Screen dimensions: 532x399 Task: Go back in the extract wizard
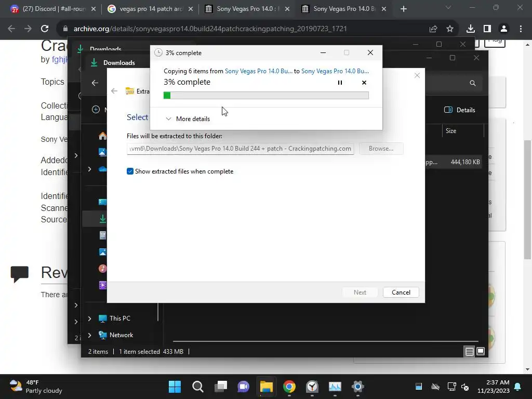pyautogui.click(x=114, y=91)
